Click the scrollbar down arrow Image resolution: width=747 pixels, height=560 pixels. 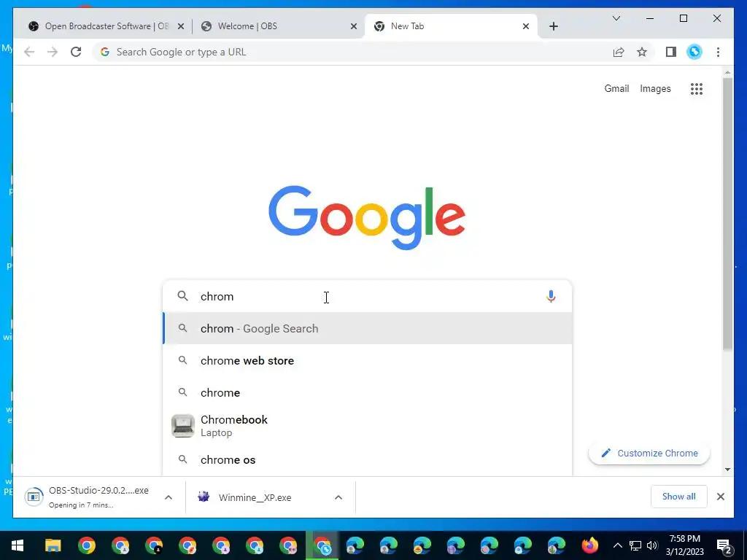click(727, 470)
